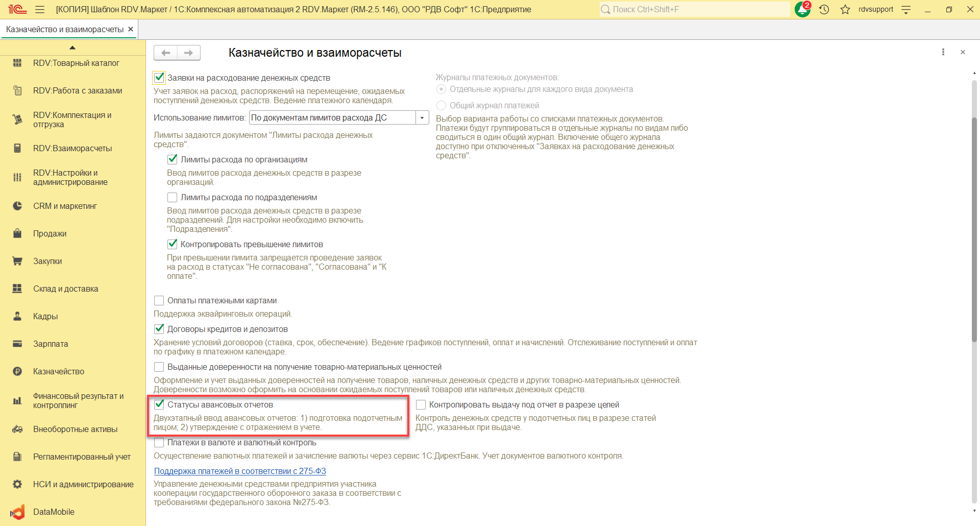The width and height of the screenshot is (980, 526).
Task: Enable Контролировать выдачу под отчет checkbox
Action: tap(421, 404)
